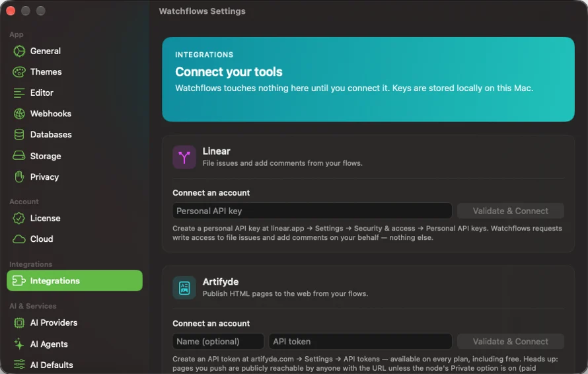Click the Artifyde Name (optional) field
Image resolution: width=588 pixels, height=374 pixels.
click(218, 342)
